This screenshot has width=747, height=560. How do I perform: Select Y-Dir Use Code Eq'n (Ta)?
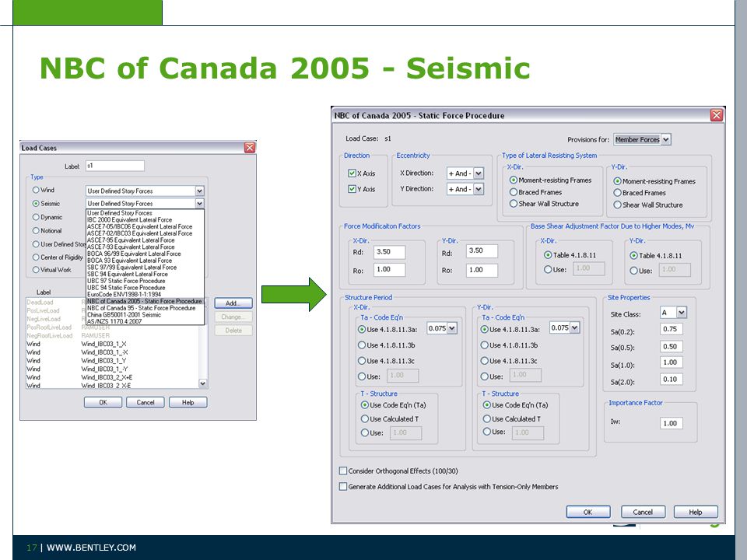pyautogui.click(x=487, y=404)
